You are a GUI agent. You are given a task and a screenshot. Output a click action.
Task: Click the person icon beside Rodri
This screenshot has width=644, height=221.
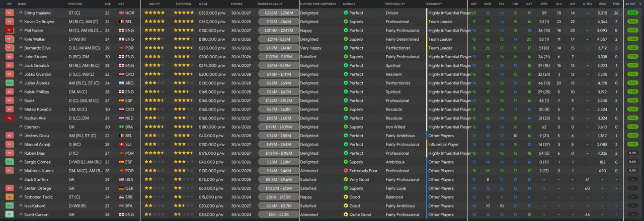coord(21,100)
